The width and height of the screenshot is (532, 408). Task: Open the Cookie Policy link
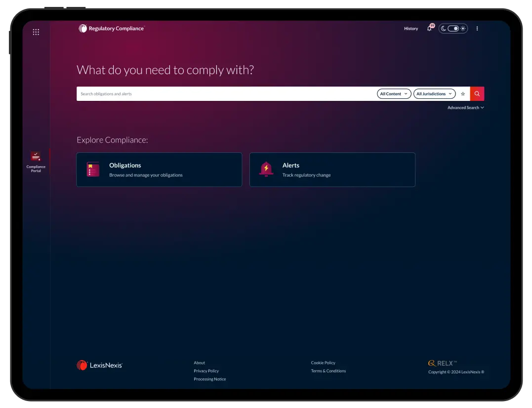click(x=323, y=363)
